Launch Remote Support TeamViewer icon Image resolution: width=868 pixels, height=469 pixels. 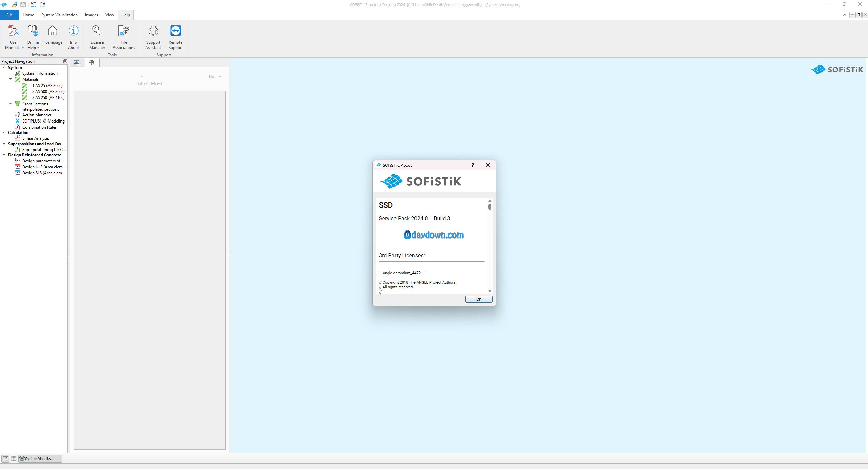point(175,31)
